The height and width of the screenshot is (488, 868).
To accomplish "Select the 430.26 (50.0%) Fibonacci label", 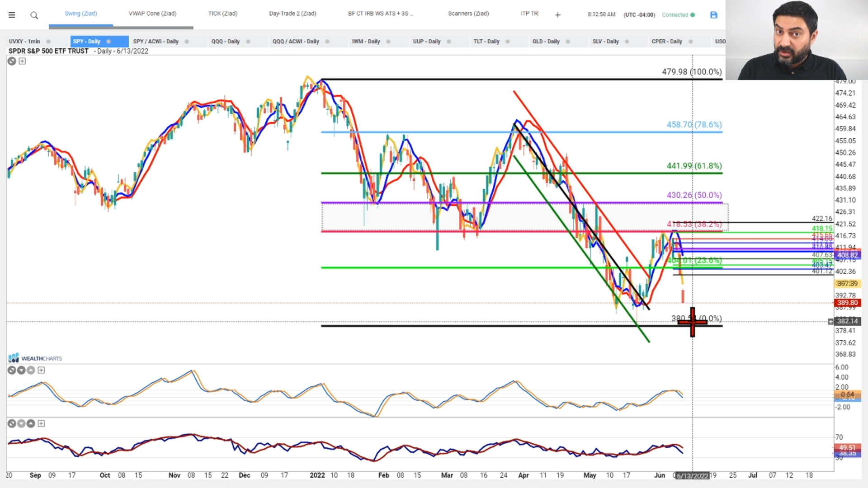I will click(x=694, y=195).
